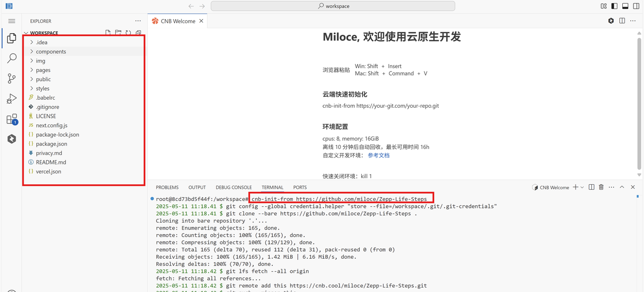Maximize the panel using the up chevron
The image size is (644, 292).
click(622, 187)
